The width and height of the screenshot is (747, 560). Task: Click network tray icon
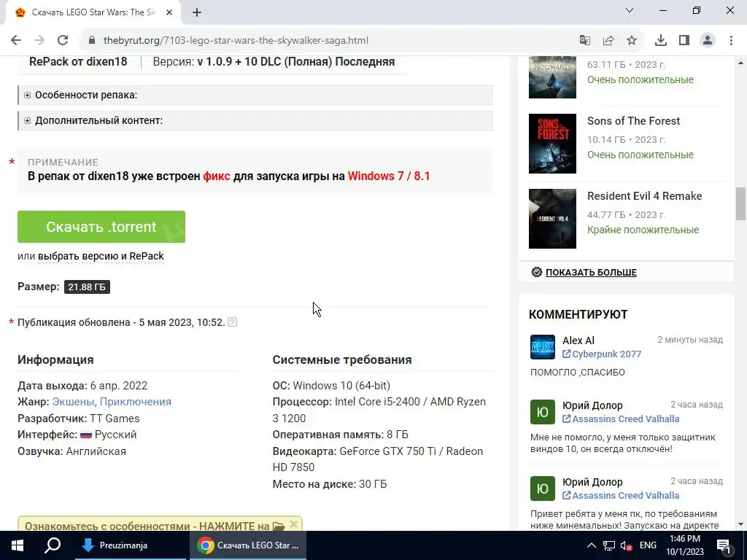point(609,545)
